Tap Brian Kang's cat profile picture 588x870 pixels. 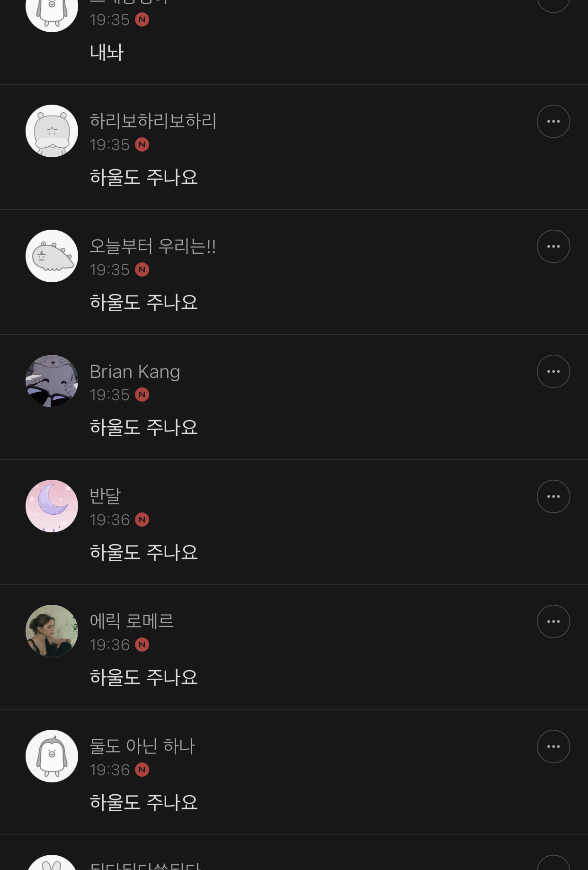(52, 381)
